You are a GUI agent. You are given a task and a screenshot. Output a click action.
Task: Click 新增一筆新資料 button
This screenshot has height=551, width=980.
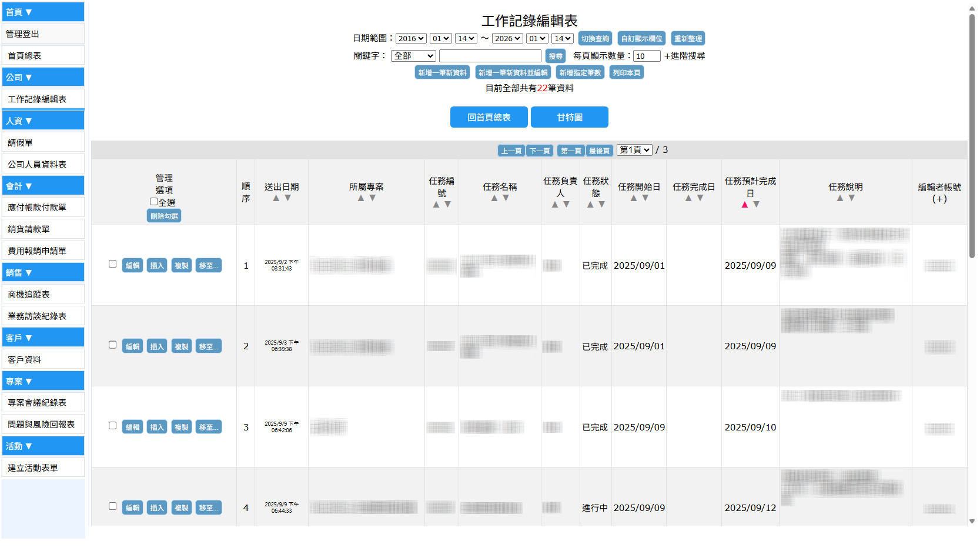pos(443,73)
